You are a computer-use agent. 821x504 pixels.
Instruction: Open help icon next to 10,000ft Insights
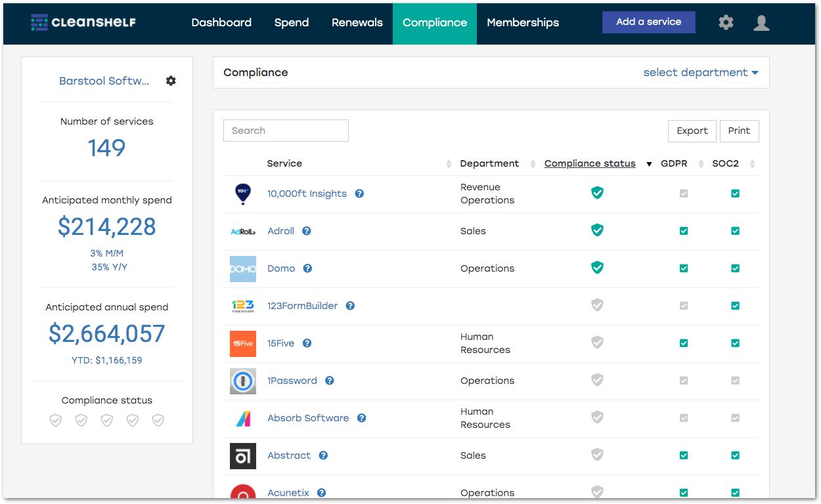pos(359,194)
